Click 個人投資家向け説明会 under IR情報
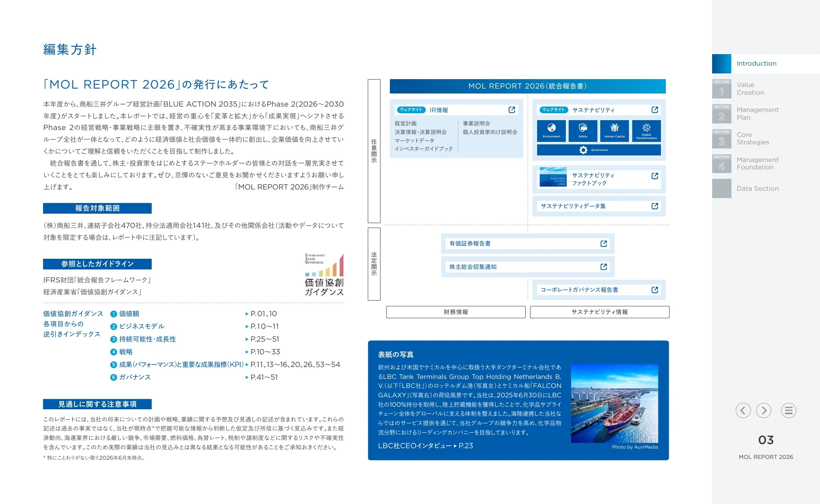820x504 pixels. pyautogui.click(x=490, y=132)
